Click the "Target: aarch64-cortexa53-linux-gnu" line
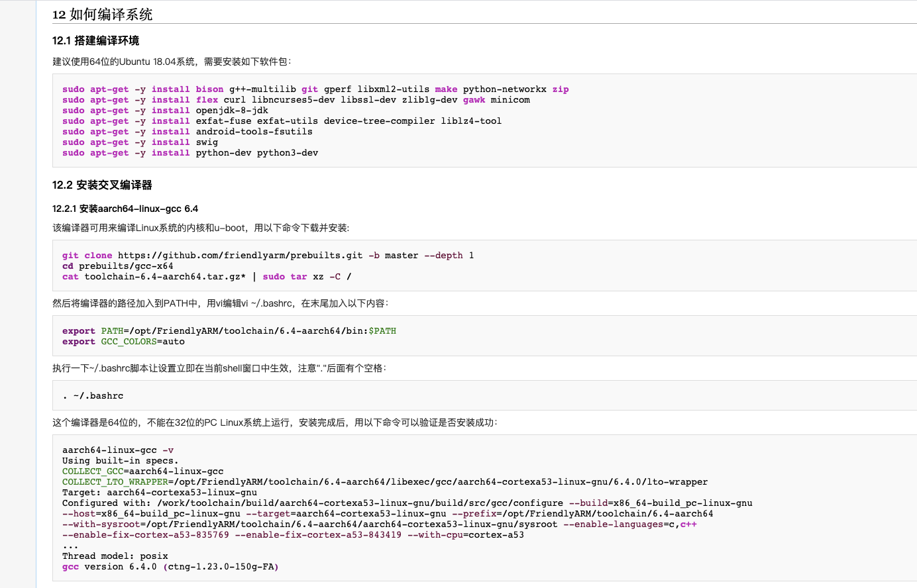917x588 pixels. [x=160, y=493]
